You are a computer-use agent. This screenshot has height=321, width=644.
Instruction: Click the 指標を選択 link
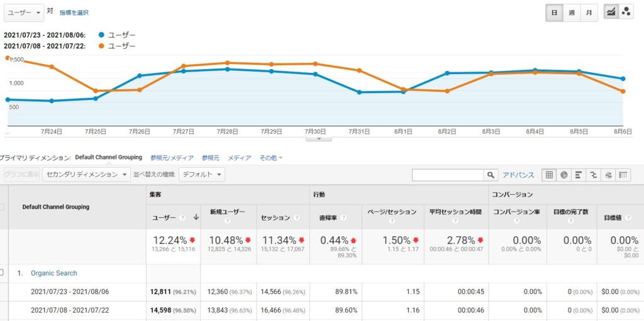click(x=74, y=13)
